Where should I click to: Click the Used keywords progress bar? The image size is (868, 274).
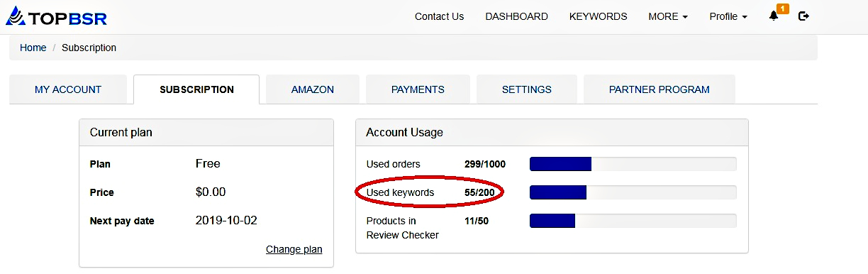(633, 192)
